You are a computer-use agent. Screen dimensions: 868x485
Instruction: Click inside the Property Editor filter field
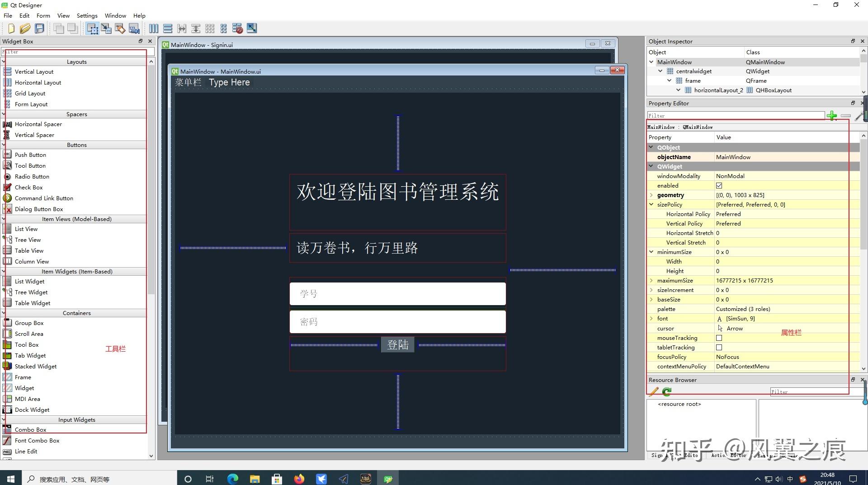point(732,115)
